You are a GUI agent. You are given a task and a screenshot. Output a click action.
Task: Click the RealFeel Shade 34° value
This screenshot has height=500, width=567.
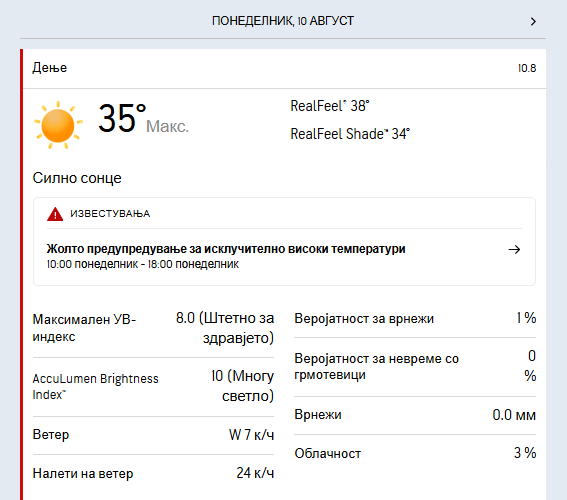click(x=350, y=134)
